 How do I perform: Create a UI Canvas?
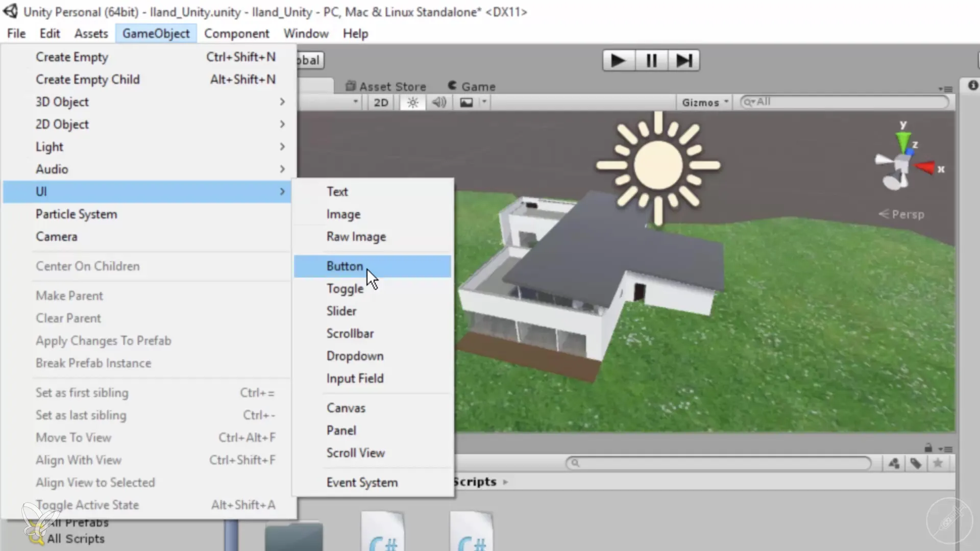(373, 408)
